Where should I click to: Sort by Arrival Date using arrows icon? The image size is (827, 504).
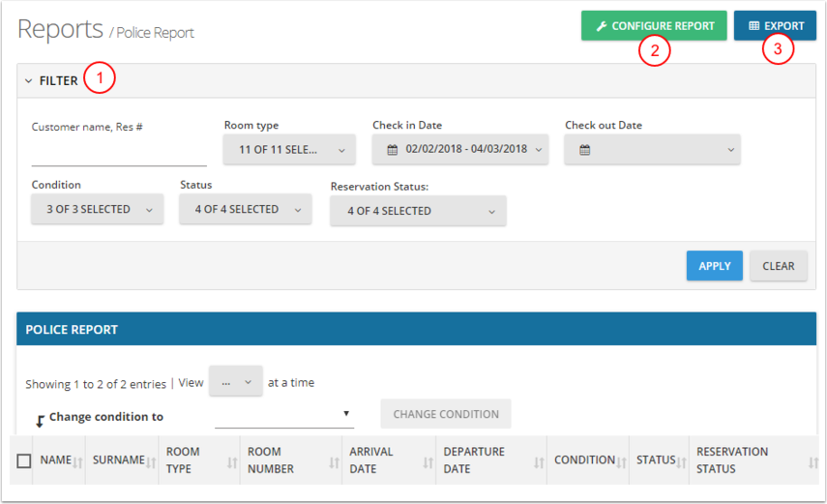point(428,463)
